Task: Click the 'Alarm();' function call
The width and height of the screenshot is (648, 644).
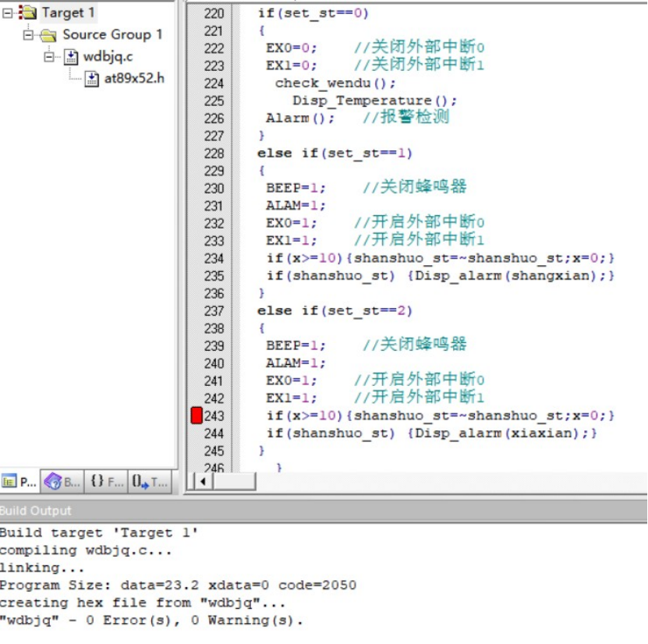Action: pyautogui.click(x=300, y=119)
